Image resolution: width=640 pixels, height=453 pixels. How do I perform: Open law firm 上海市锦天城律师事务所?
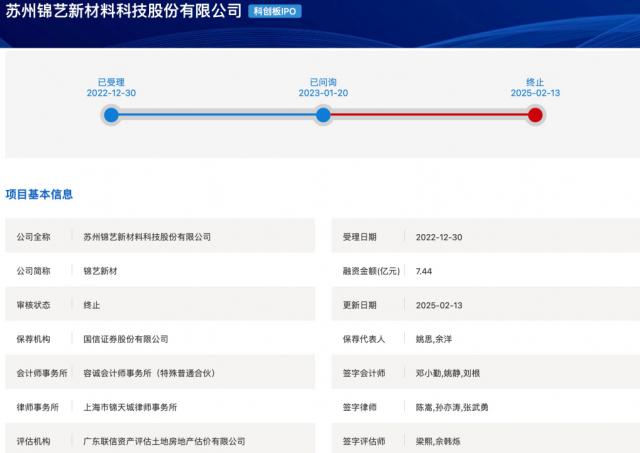pos(130,407)
